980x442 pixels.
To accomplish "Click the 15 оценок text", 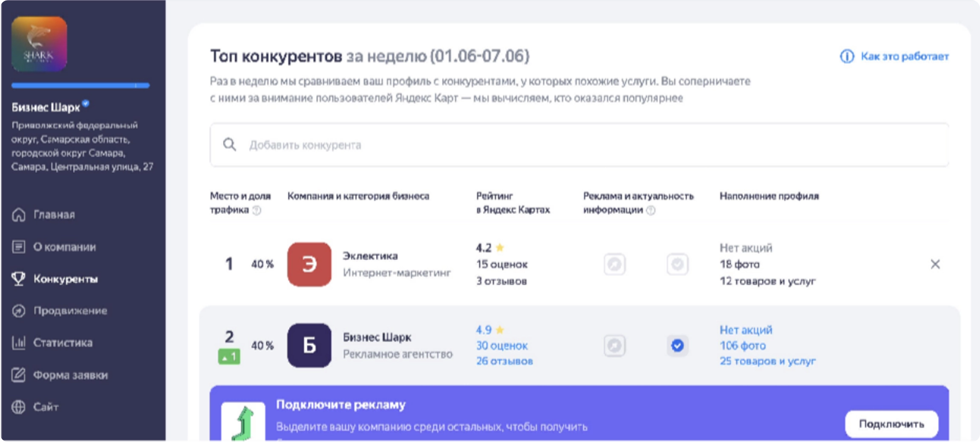I will pos(502,264).
